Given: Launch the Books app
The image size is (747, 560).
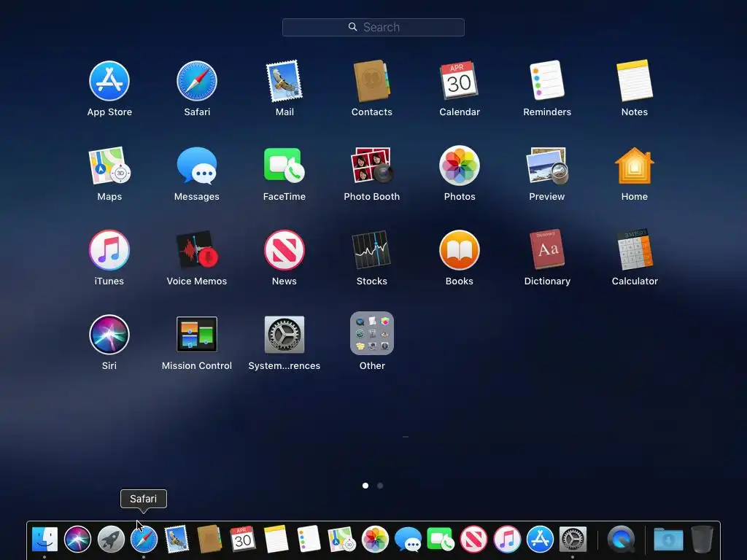Looking at the screenshot, I should (460, 250).
